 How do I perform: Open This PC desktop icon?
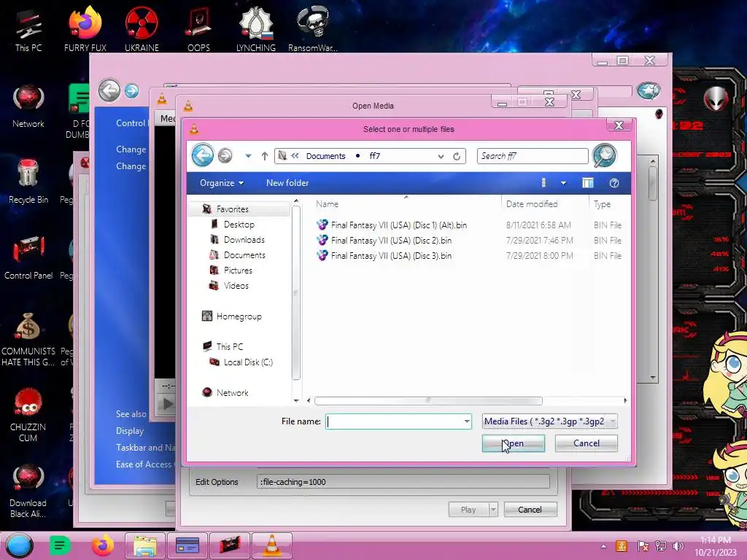[28, 29]
